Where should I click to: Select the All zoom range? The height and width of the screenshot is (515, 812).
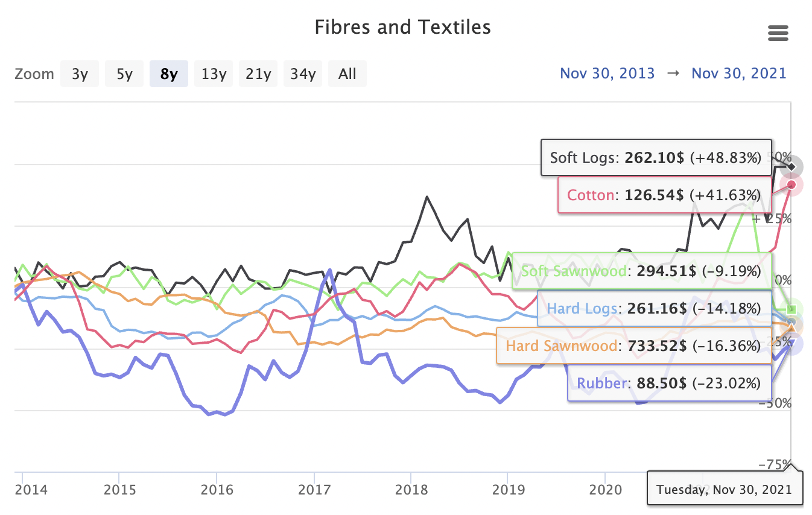pyautogui.click(x=347, y=74)
